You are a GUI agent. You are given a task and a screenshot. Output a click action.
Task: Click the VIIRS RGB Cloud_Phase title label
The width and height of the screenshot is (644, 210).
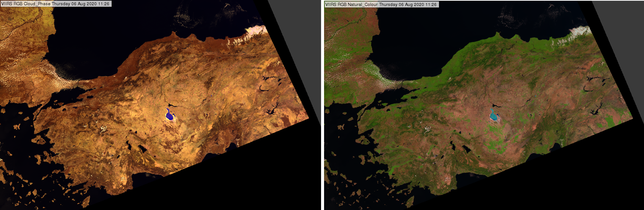point(56,4)
